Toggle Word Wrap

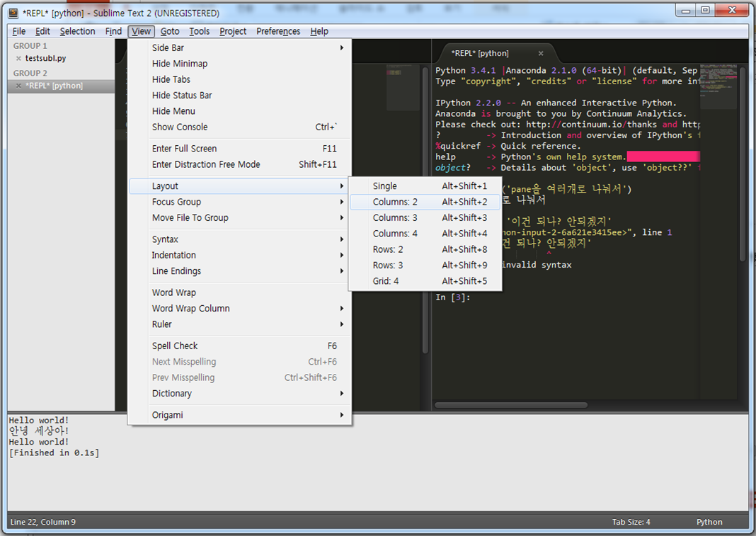pyautogui.click(x=240, y=293)
